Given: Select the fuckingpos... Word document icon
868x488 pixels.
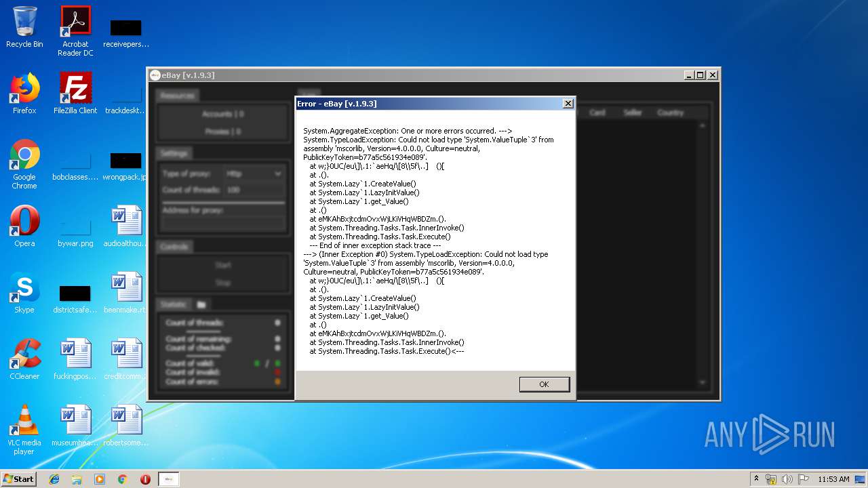Looking at the screenshot, I should pyautogui.click(x=75, y=359).
